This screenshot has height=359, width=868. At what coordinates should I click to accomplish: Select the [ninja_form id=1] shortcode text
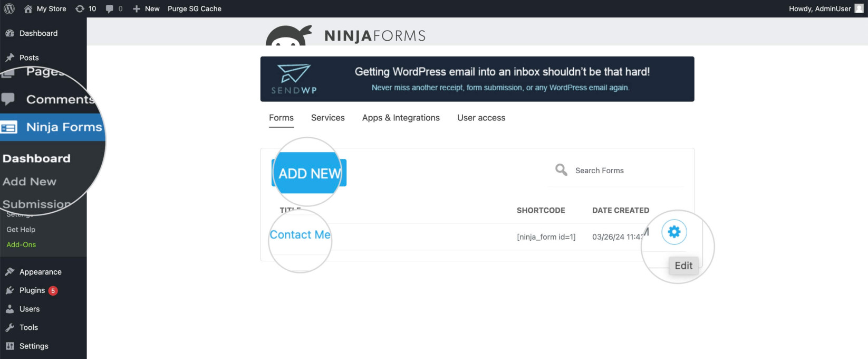[x=546, y=237]
